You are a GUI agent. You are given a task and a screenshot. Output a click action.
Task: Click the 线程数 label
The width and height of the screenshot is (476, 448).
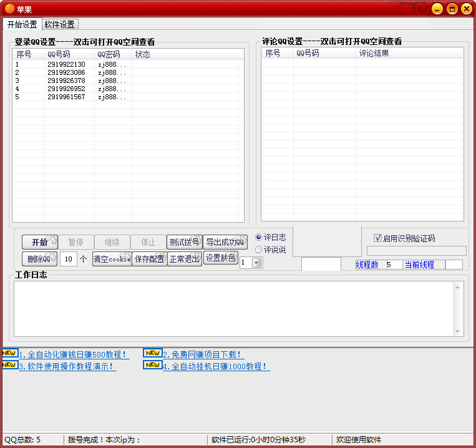[x=367, y=265]
